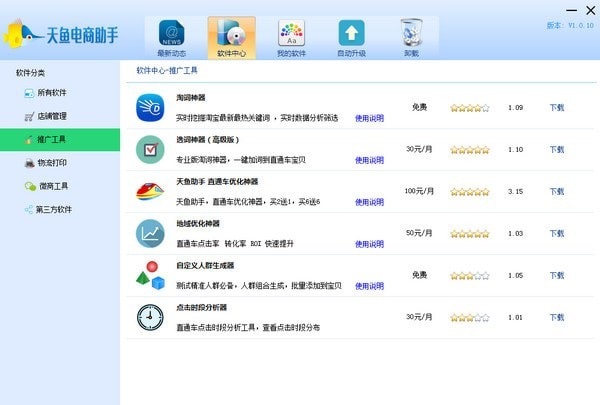600x405 pixels.
Task: Click the star rating of 自定义人群生成器
Action: tap(470, 276)
